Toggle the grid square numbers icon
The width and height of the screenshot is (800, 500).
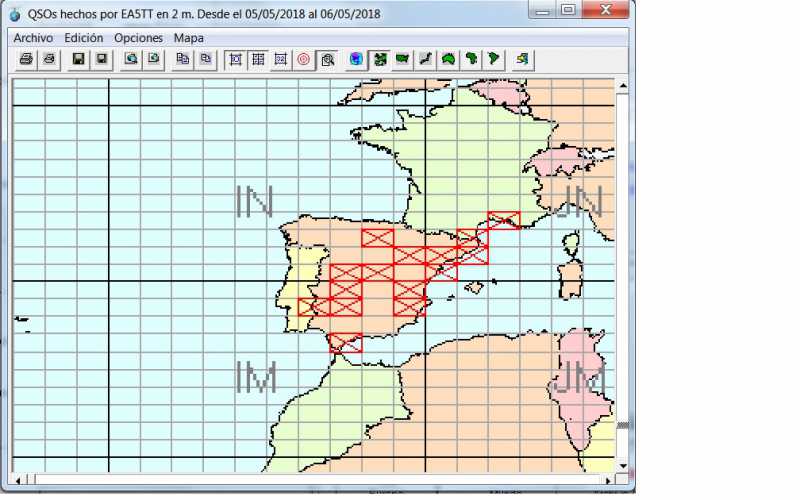pyautogui.click(x=281, y=59)
